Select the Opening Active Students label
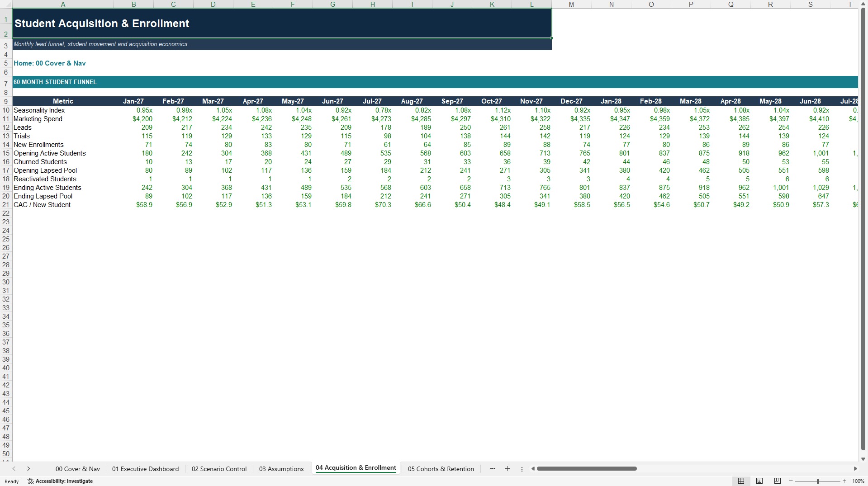Image resolution: width=868 pixels, height=486 pixels. [50, 153]
